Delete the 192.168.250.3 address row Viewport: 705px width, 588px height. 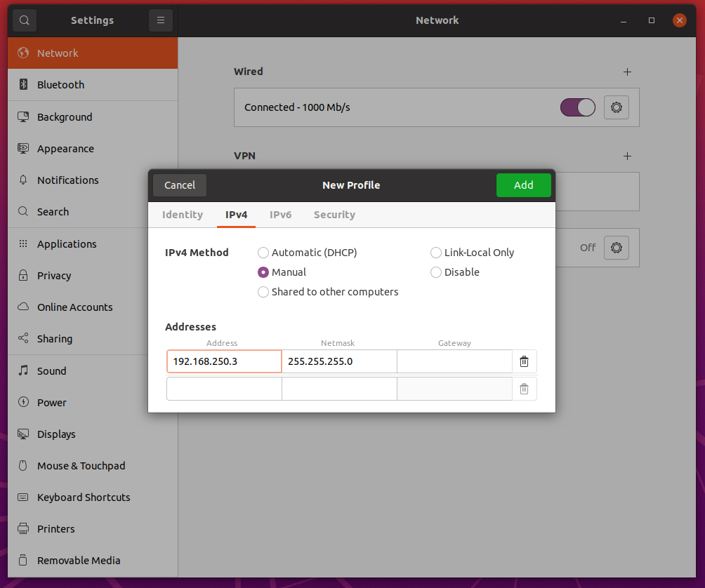pyautogui.click(x=524, y=361)
